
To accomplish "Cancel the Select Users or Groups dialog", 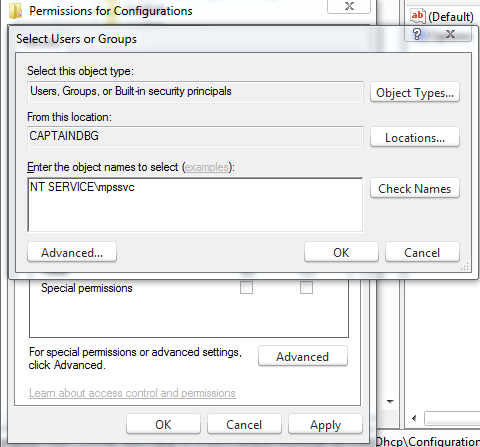I will pyautogui.click(x=422, y=252).
